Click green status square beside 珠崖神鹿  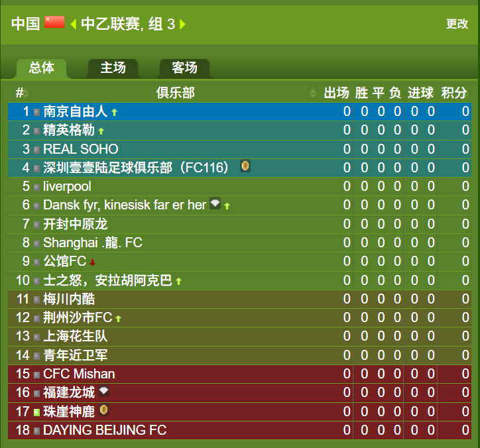tap(36, 412)
